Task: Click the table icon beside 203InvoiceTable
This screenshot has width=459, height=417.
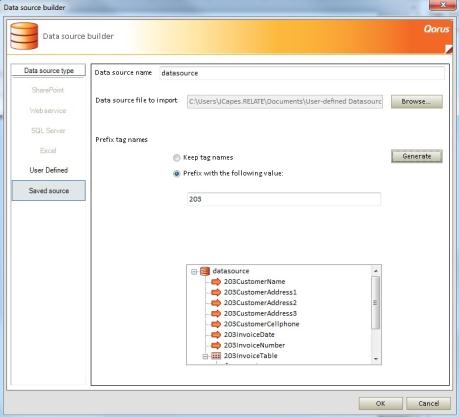Action: 216,356
